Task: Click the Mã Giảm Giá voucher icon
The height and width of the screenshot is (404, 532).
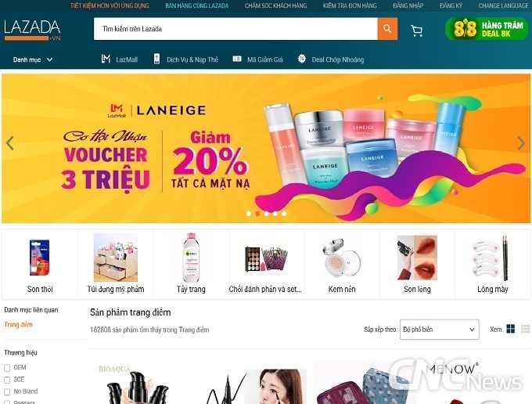Action: [237, 59]
